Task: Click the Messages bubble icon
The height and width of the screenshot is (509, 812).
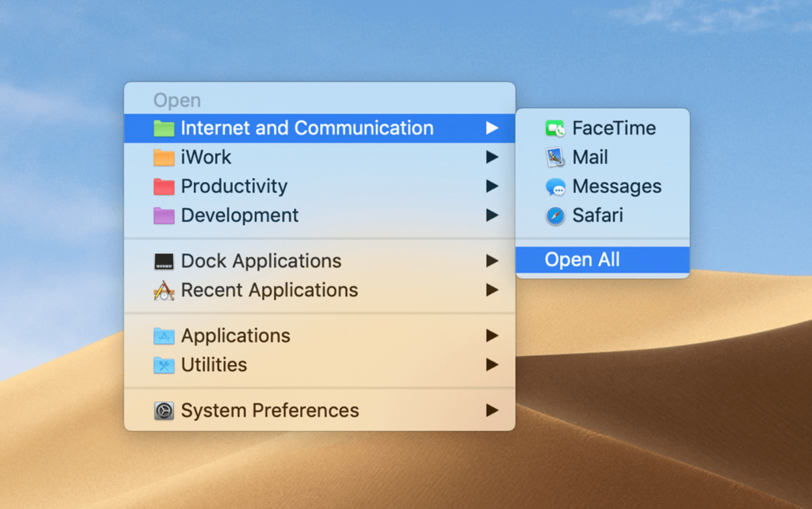Action: (x=555, y=187)
